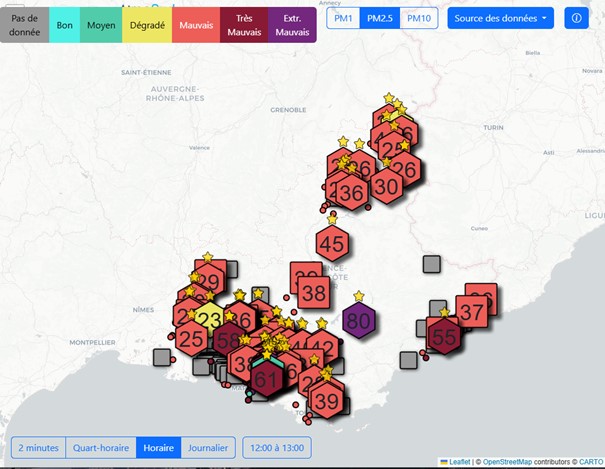
Task: Select the square station marker showing 37
Action: [x=471, y=312]
